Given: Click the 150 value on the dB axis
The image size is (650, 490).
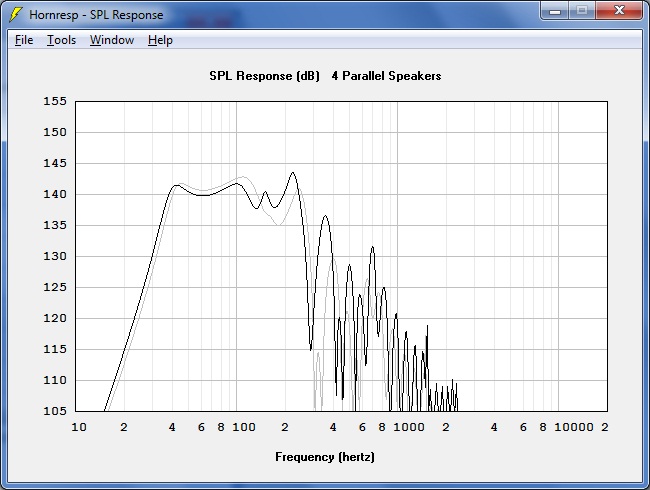Looking at the screenshot, I should (55, 132).
